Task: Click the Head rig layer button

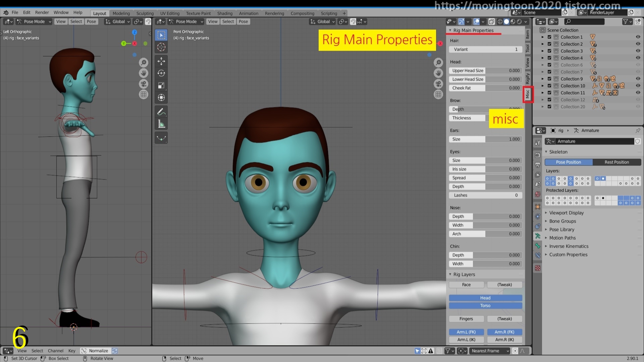Action: coord(485,298)
